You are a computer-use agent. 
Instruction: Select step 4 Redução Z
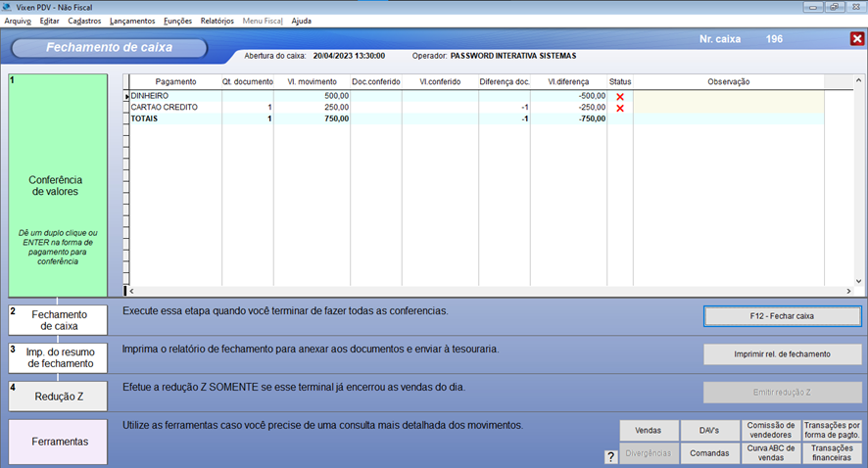(58, 397)
